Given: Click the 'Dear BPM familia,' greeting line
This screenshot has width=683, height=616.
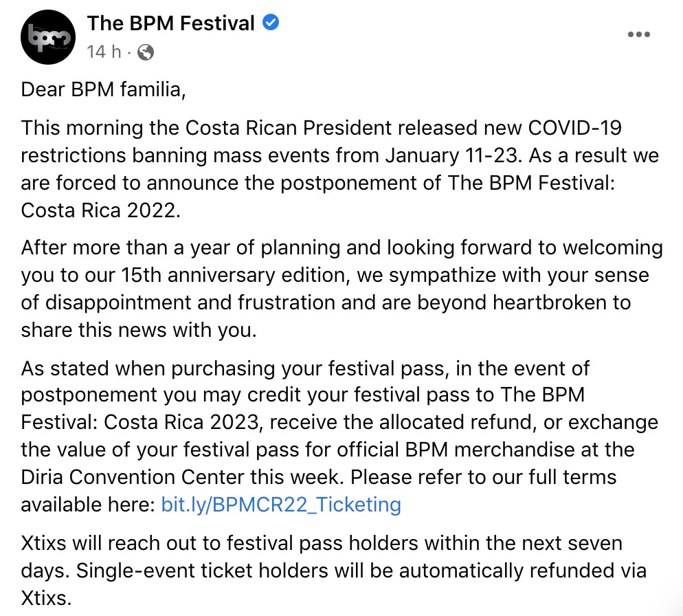Looking at the screenshot, I should pyautogui.click(x=103, y=89).
